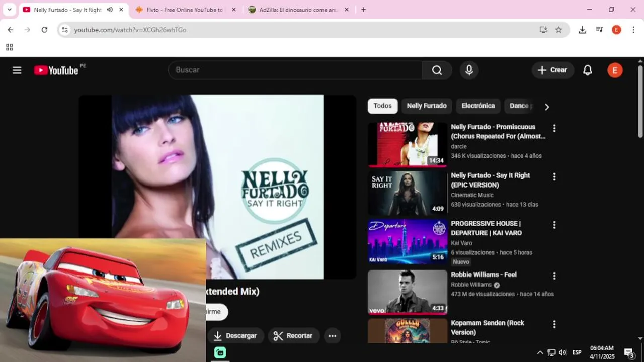Open the green app icon in taskbar

tap(220, 352)
